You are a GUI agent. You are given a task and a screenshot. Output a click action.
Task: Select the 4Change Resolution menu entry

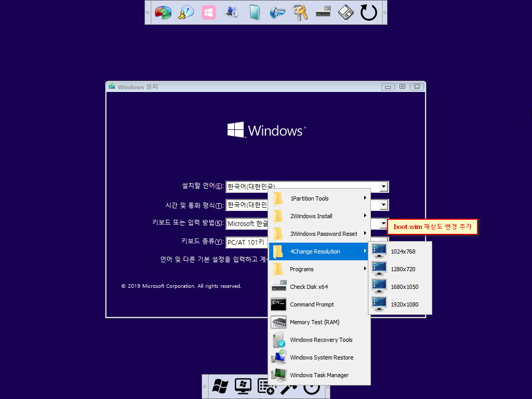pyautogui.click(x=320, y=251)
